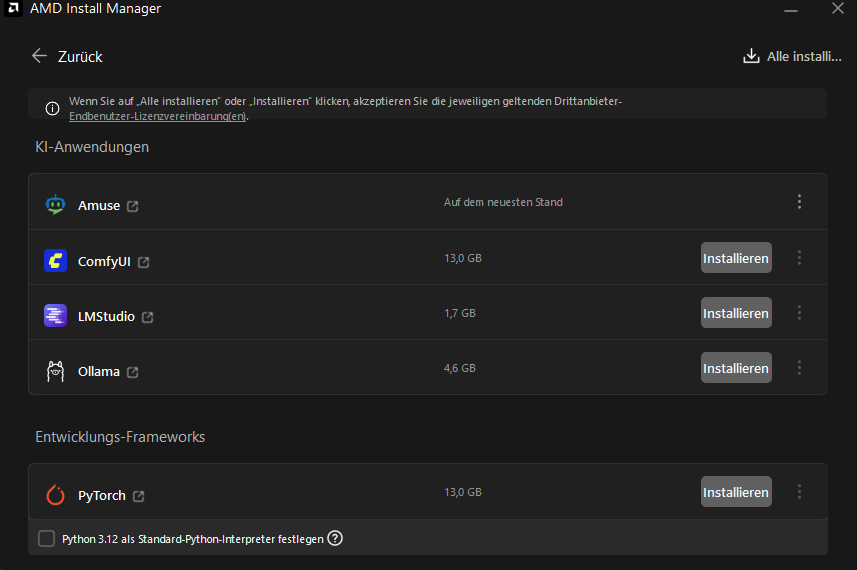Click the LMStudio purple app icon
The height and width of the screenshot is (570, 857).
[55, 315]
